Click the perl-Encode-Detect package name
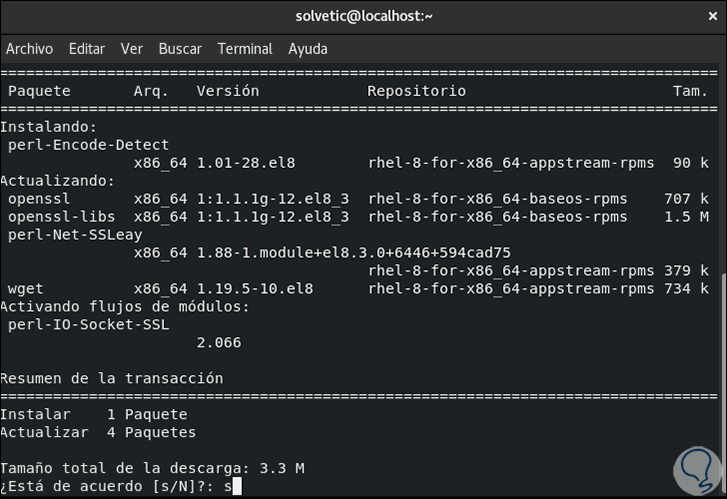Image resolution: width=727 pixels, height=499 pixels. click(x=88, y=145)
